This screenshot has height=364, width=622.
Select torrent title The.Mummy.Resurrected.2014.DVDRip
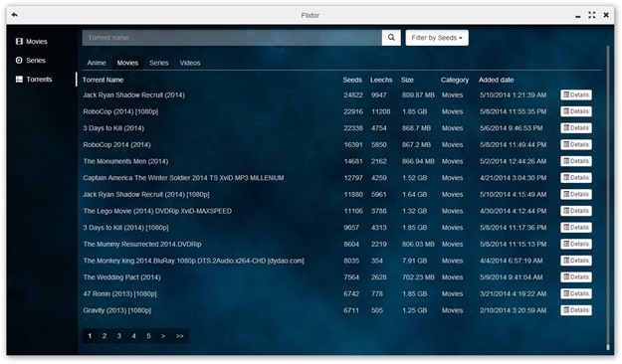click(142, 245)
